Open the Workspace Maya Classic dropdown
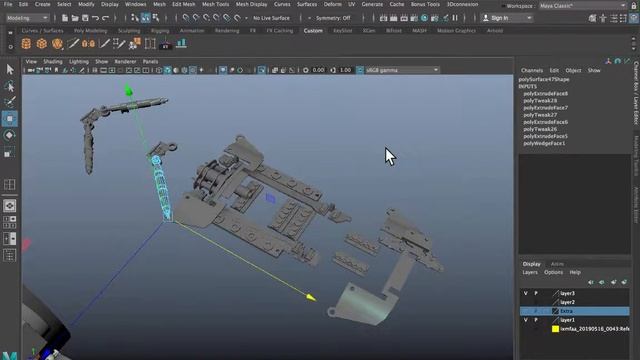The height and width of the screenshot is (360, 640). (x=582, y=6)
